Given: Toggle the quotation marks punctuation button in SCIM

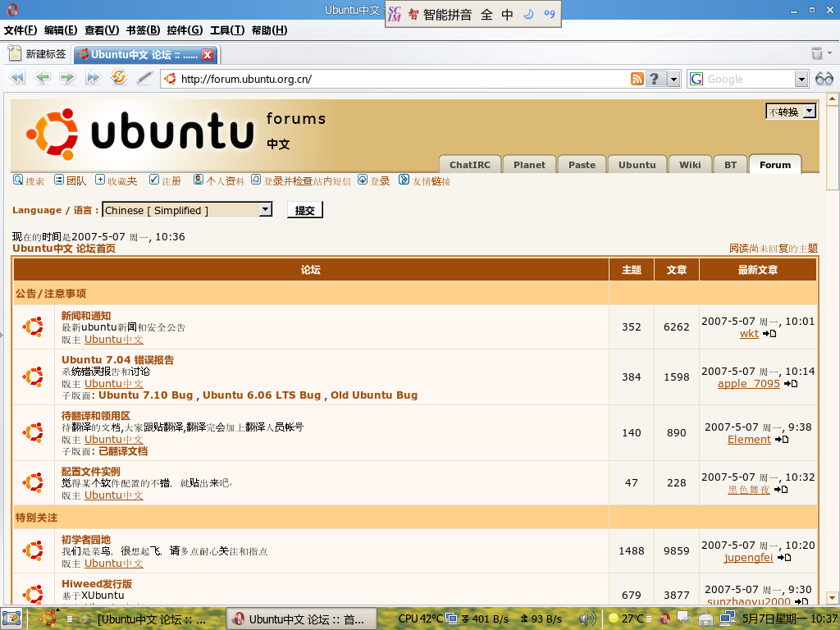Looking at the screenshot, I should pyautogui.click(x=550, y=15).
